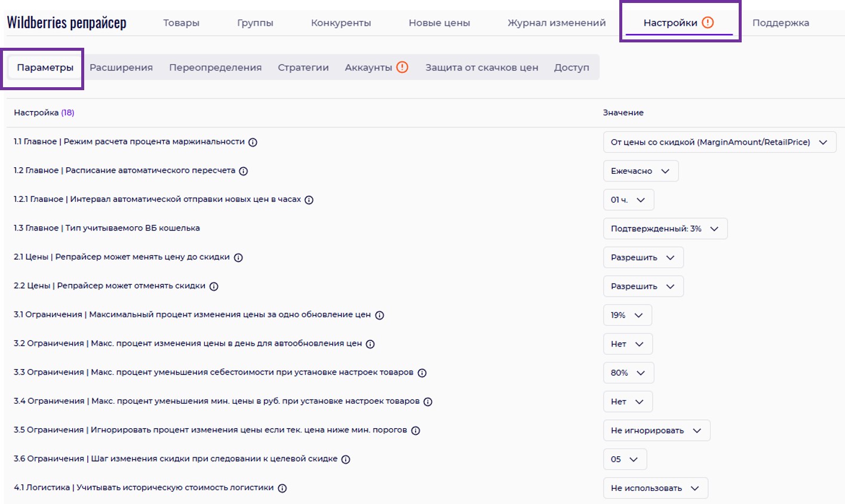Viewport: 845px width, 504px height.
Task: Click row text '1.3 Главное | Тип учитываемого ВБ кошелька'
Action: click(107, 228)
